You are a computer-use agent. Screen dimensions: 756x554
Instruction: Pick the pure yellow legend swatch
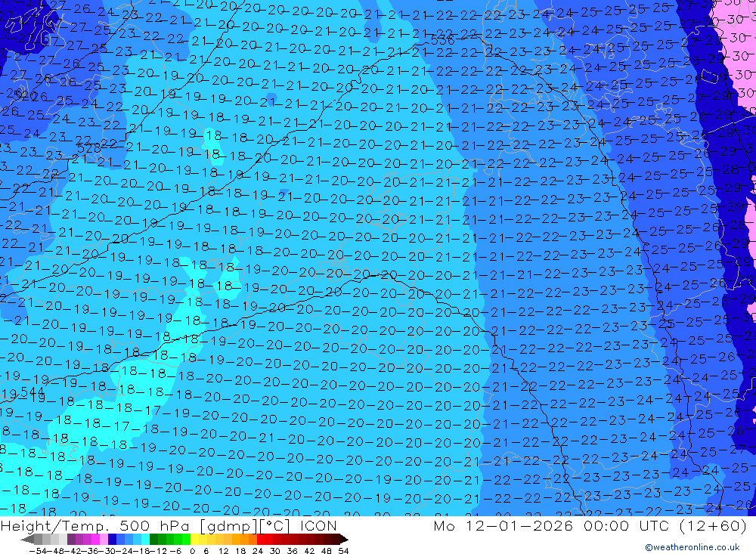194,540
